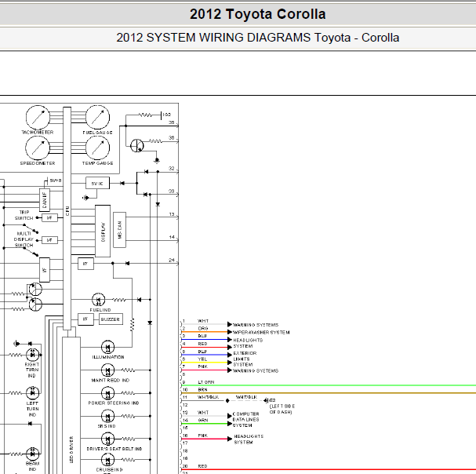
Task: Select the SRS IND LED symbol
Action: point(107,416)
